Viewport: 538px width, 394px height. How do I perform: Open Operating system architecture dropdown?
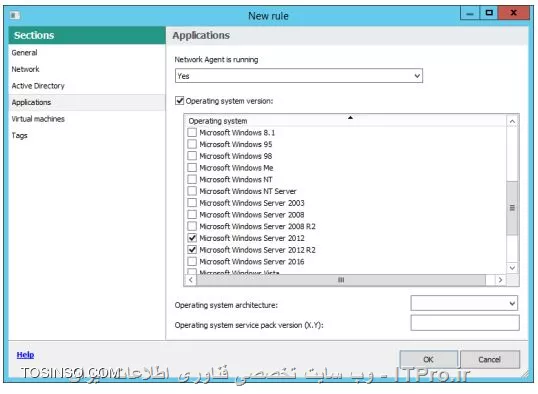pos(464,303)
